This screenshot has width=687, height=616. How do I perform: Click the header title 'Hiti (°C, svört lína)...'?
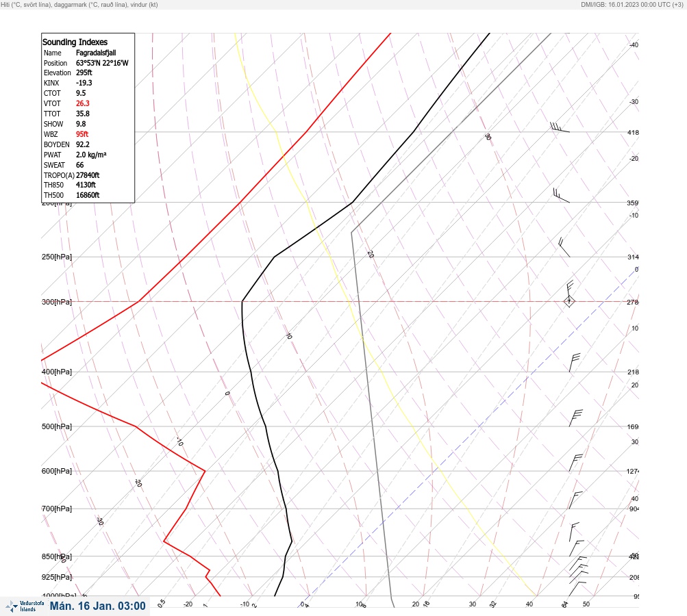click(79, 4)
